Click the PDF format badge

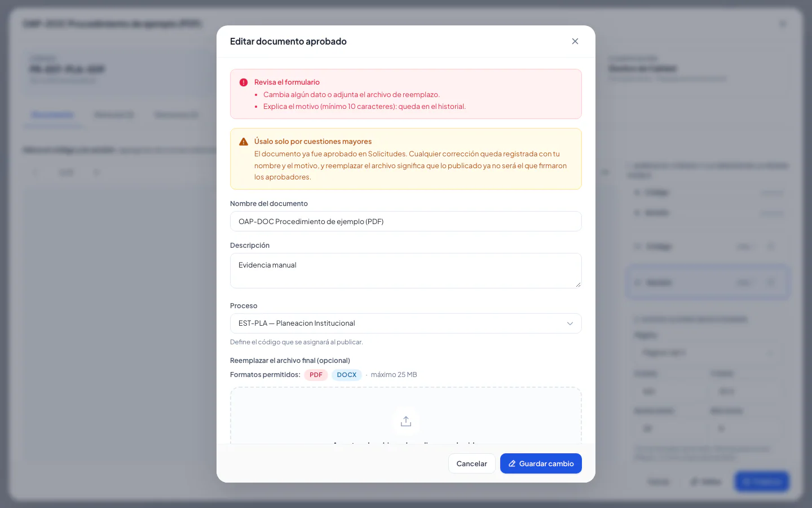(x=316, y=375)
